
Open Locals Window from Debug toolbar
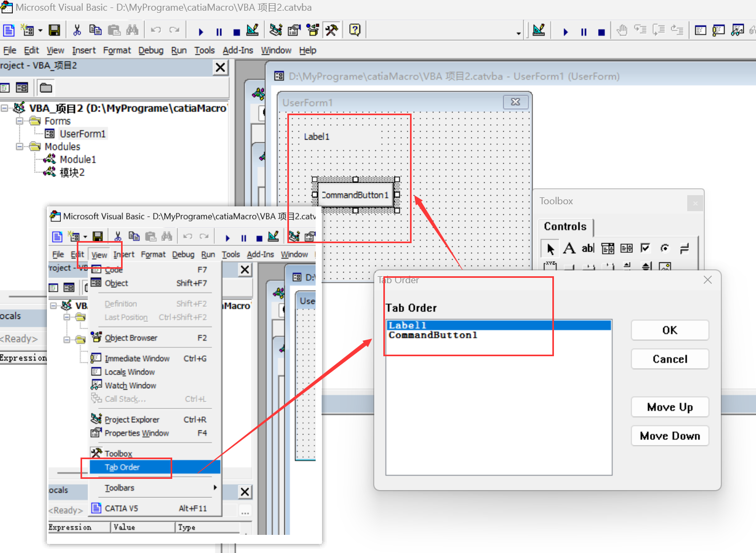click(701, 30)
